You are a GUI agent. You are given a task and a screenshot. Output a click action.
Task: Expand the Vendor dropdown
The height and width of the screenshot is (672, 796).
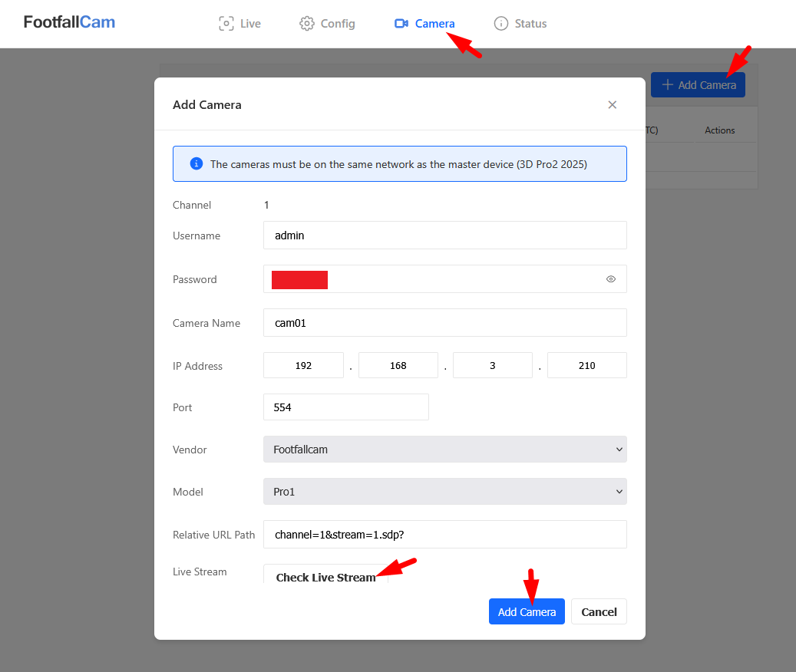pos(444,450)
